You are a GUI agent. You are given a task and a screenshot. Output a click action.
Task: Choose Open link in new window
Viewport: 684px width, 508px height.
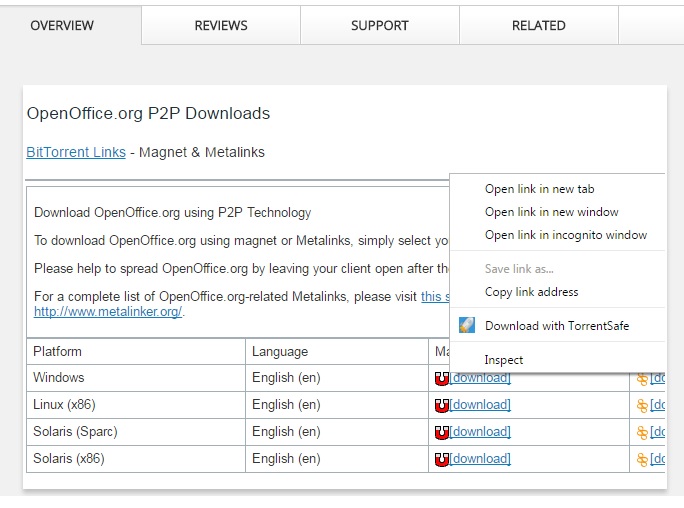(x=557, y=212)
